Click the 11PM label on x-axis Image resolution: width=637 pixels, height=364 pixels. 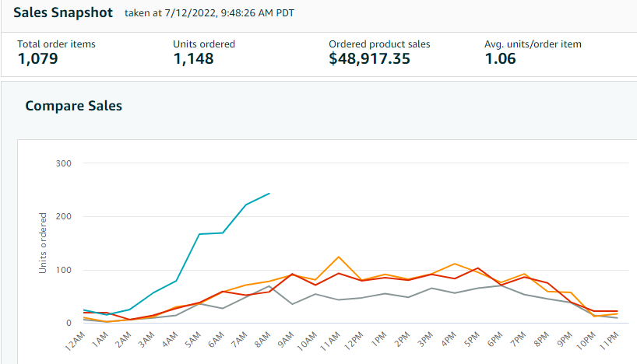click(609, 340)
